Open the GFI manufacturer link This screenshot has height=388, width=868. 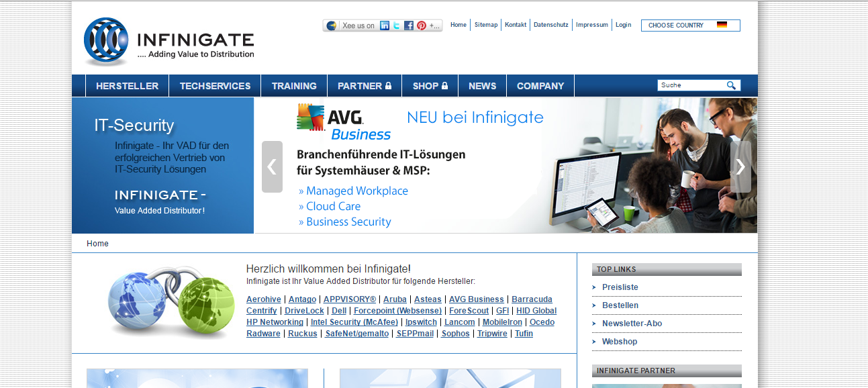(x=503, y=311)
